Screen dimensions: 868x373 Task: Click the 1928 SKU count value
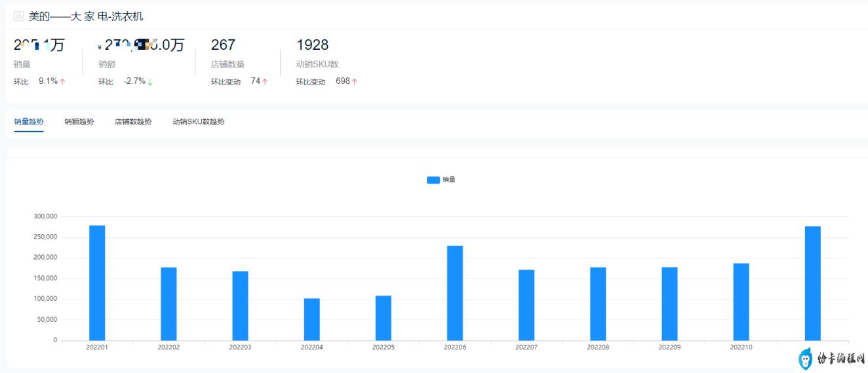tap(313, 45)
